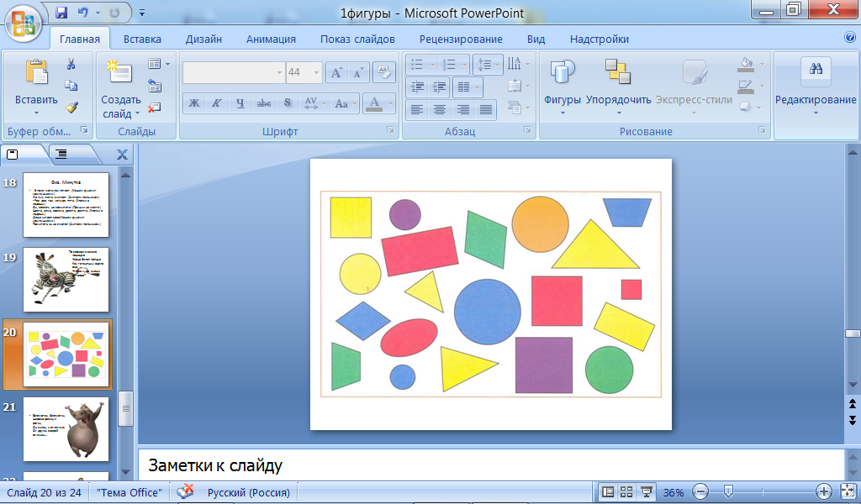The height and width of the screenshot is (504, 861).
Task: Save the presentation using the floppy icon
Action: pos(61,12)
